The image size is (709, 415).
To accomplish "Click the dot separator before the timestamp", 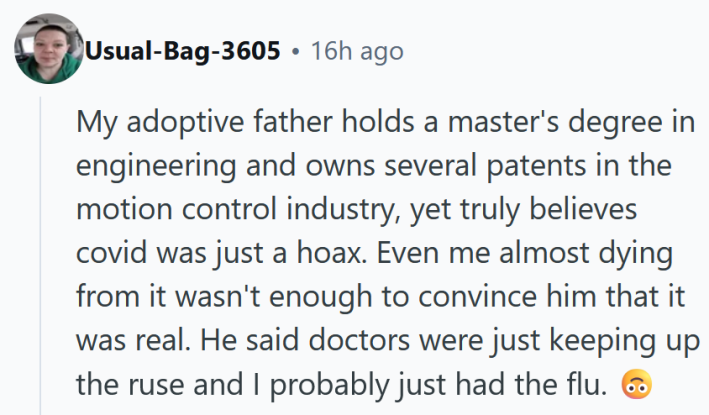I will pyautogui.click(x=294, y=51).
